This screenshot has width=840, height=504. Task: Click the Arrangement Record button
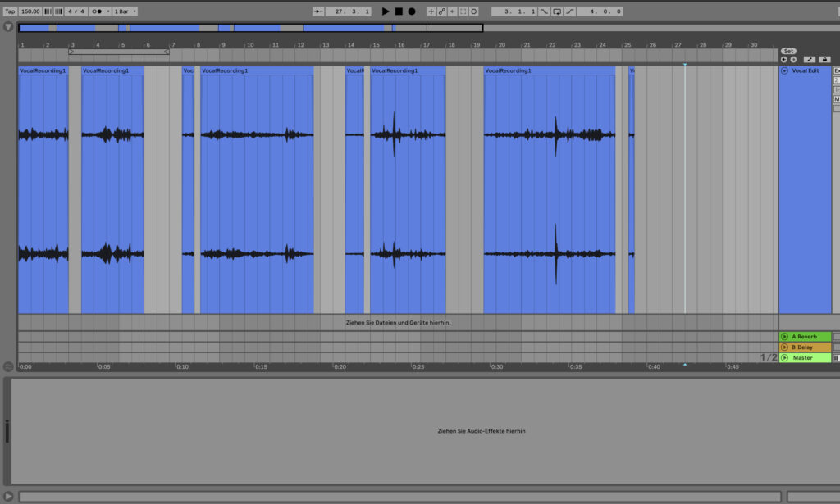pos(412,11)
